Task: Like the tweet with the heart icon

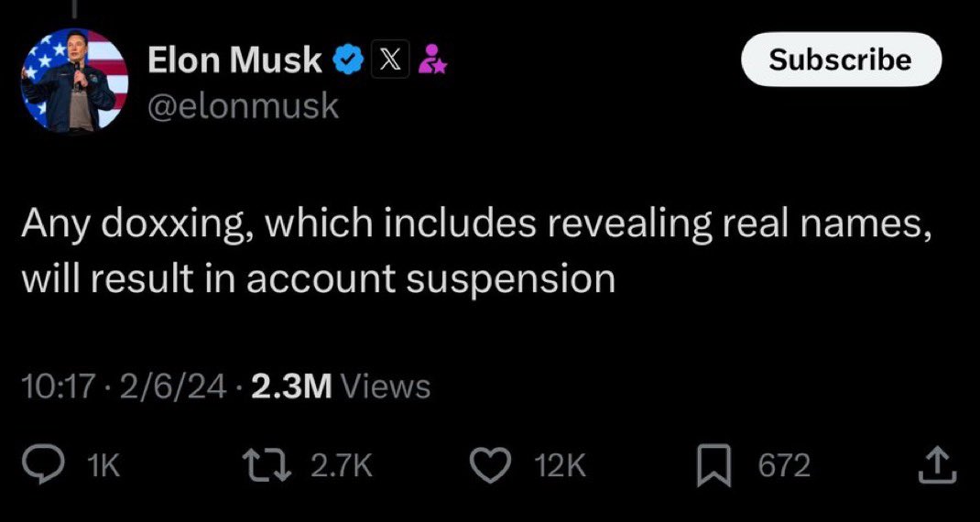Action: (x=495, y=467)
